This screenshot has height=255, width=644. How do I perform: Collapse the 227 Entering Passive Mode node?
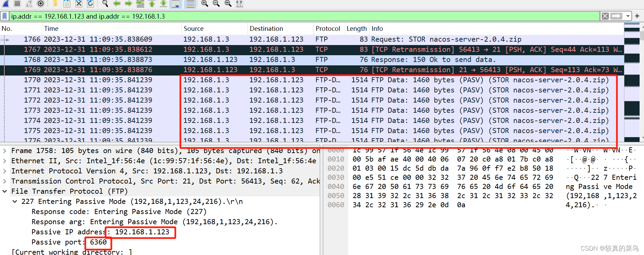(15, 201)
